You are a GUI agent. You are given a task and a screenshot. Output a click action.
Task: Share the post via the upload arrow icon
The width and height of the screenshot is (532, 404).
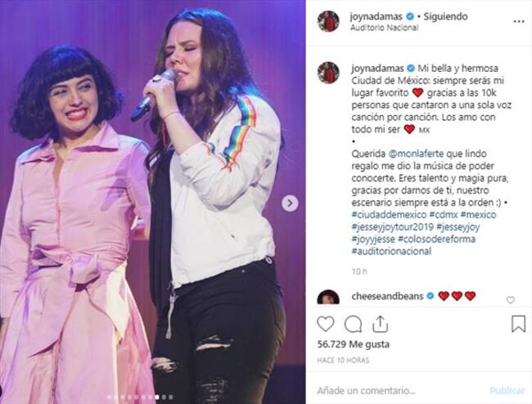pyautogui.click(x=380, y=324)
